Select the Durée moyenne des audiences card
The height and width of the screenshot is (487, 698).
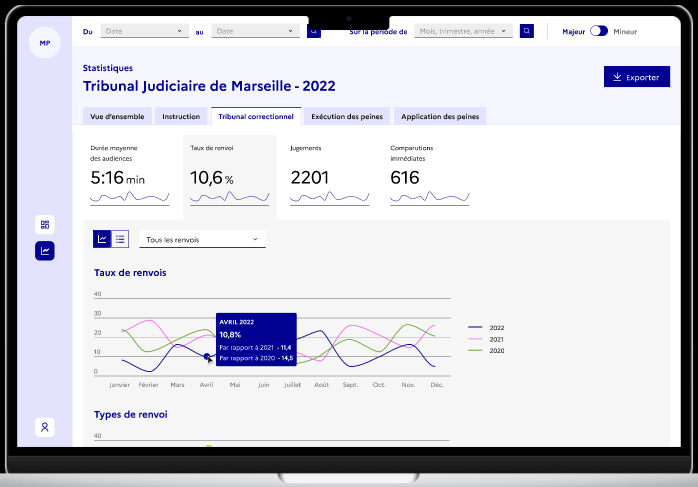130,175
